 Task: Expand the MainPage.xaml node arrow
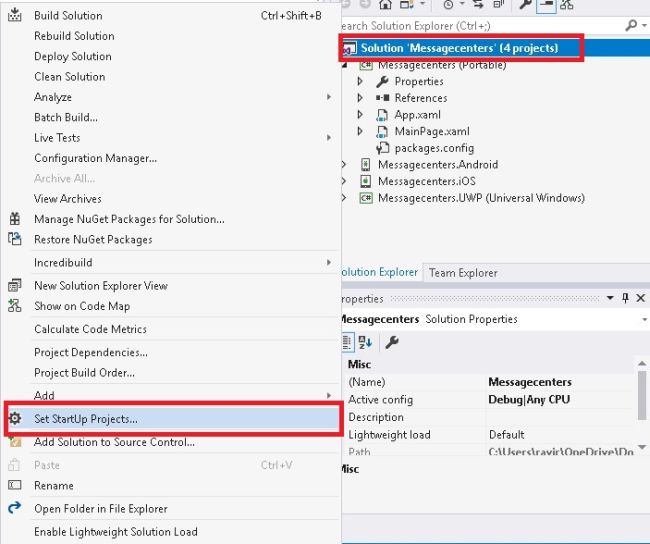(x=360, y=131)
